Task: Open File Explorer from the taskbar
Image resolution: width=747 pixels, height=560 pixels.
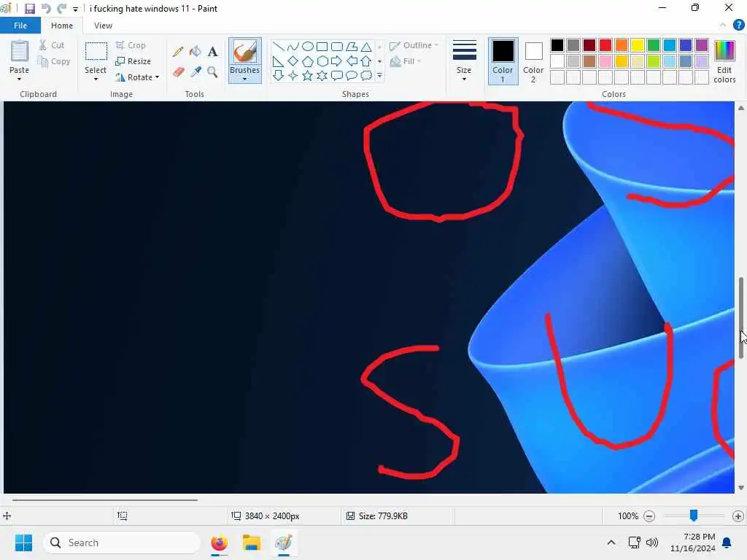Action: coord(251,542)
